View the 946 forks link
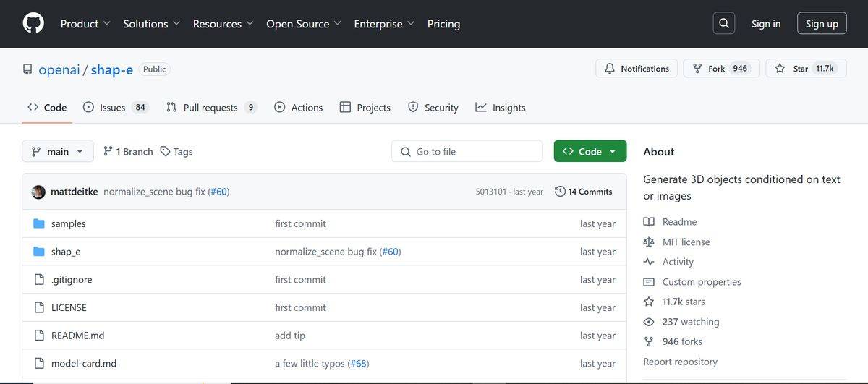 click(x=682, y=341)
